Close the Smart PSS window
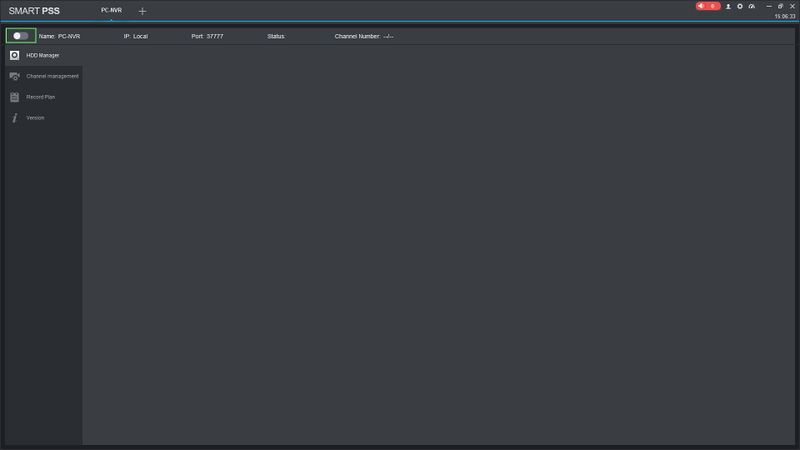Screen dimensions: 800x450 point(792,6)
